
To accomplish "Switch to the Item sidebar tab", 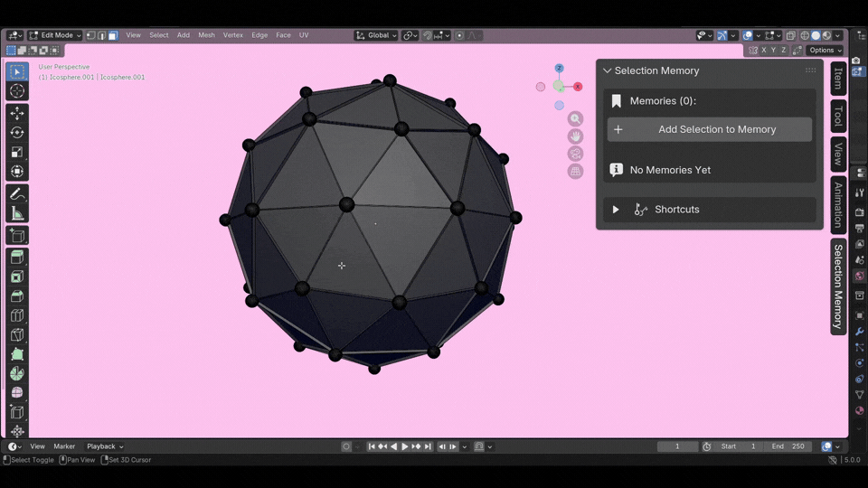I will [839, 79].
